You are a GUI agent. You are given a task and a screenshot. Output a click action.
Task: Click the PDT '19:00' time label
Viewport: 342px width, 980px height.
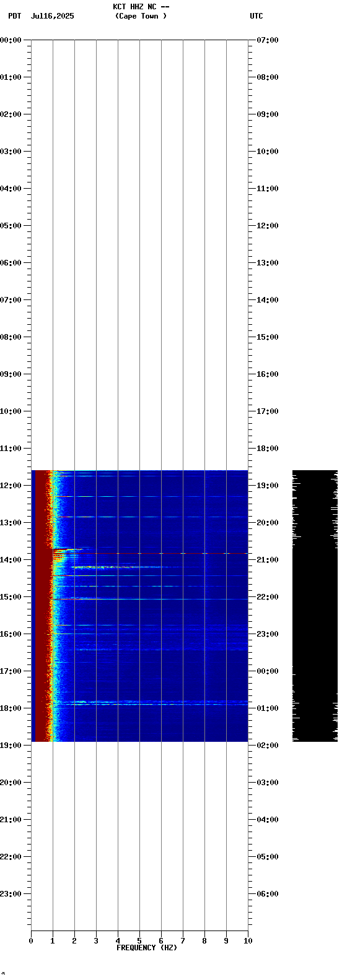tap(11, 746)
